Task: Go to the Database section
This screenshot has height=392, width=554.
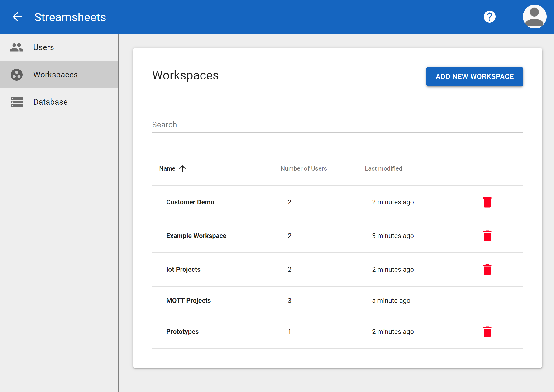Action: point(59,102)
